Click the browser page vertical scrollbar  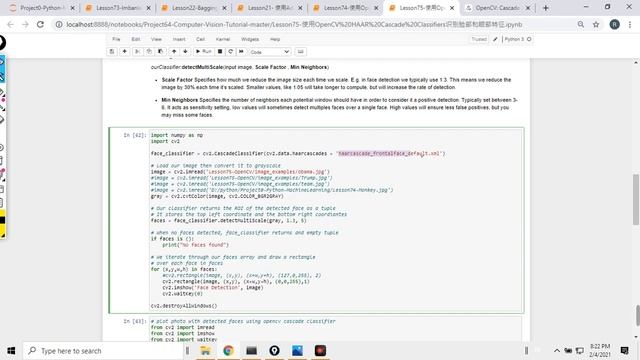pos(636,199)
